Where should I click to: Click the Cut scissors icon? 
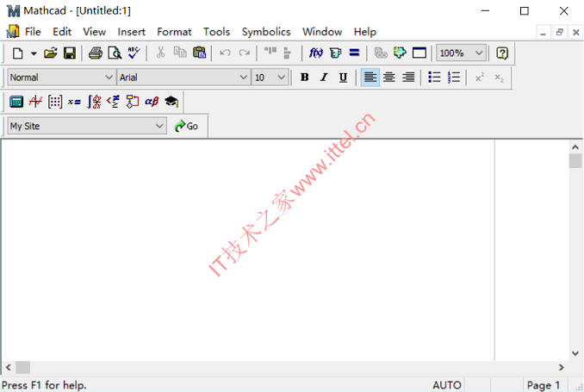[x=160, y=53]
